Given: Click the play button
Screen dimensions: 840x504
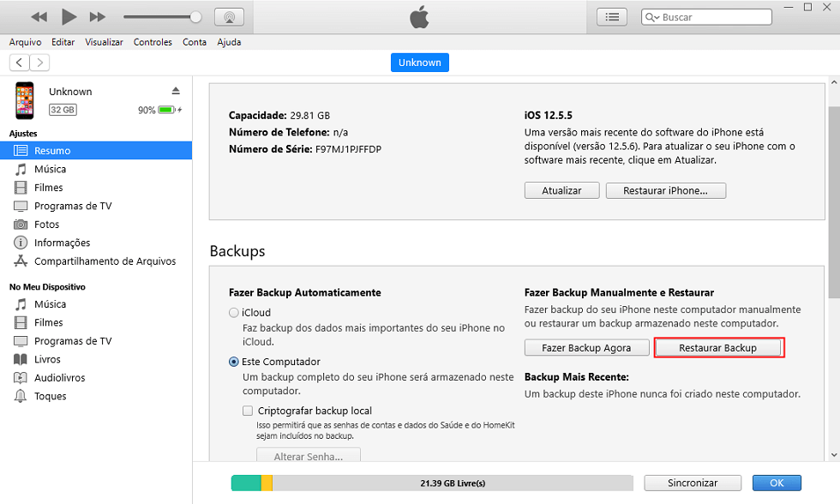Looking at the screenshot, I should [69, 16].
